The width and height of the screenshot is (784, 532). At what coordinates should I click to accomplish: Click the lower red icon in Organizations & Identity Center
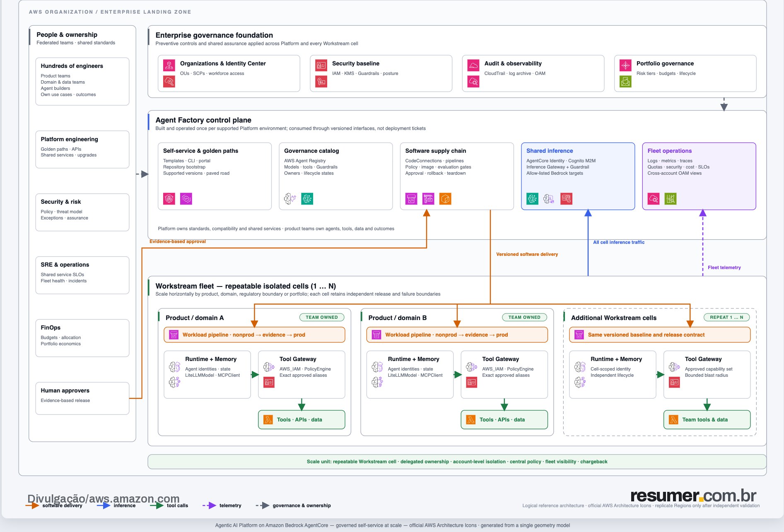pos(169,82)
